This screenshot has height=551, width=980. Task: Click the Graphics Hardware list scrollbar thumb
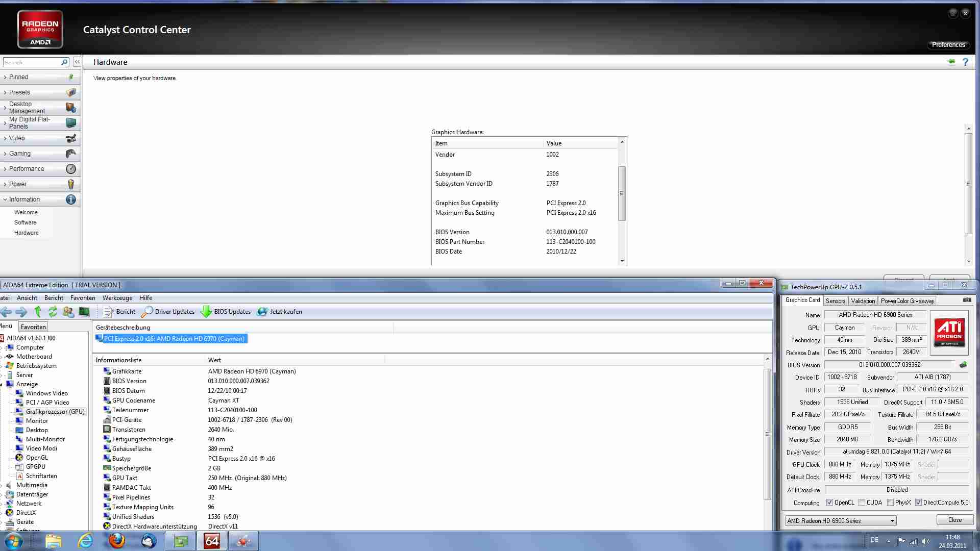622,193
